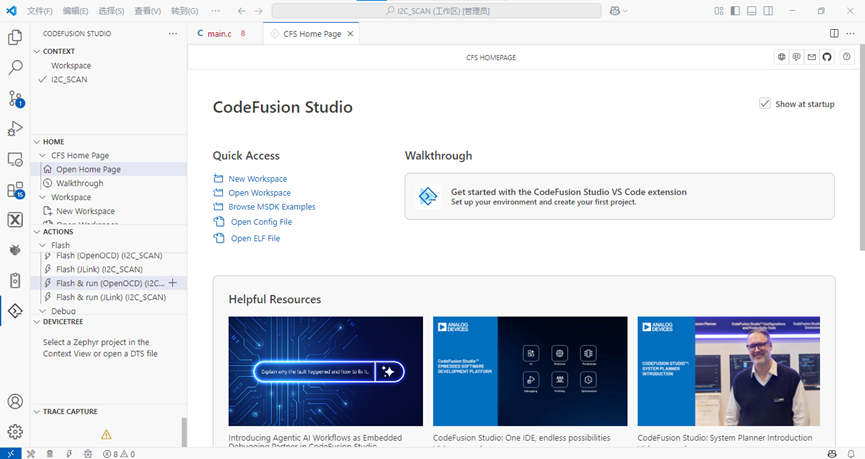Viewport: 865px width, 459px height.
Task: Toggle primary side bar visibility
Action: (x=735, y=11)
